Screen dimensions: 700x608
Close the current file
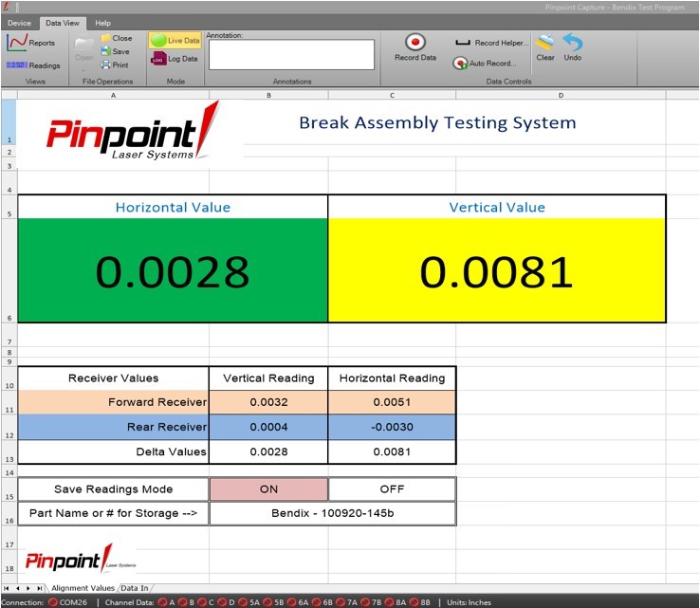point(117,38)
